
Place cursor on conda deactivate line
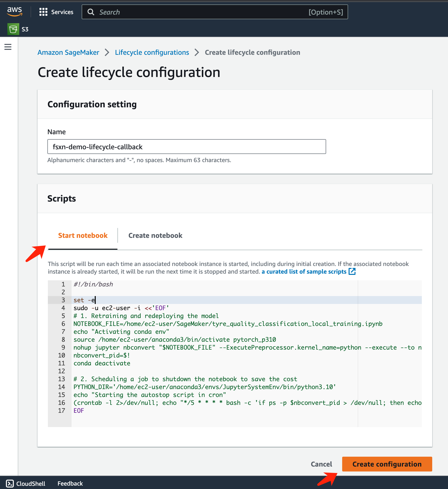[102, 363]
